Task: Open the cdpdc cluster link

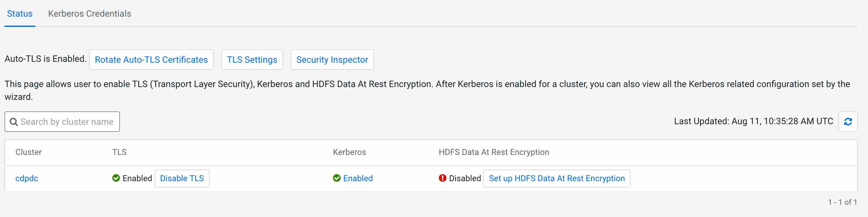Action: 27,178
